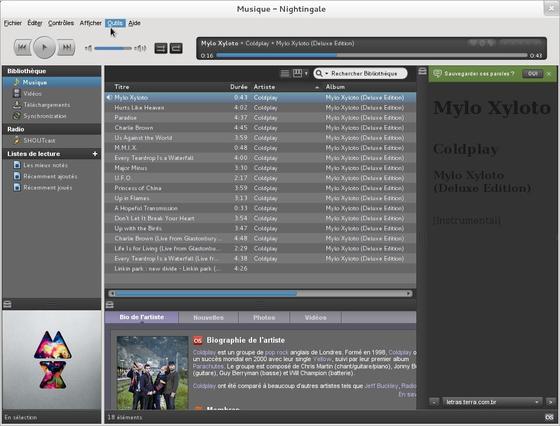This screenshot has height=426, width=560.
Task: Open the Les mieux notés playlist
Action: (x=52, y=165)
